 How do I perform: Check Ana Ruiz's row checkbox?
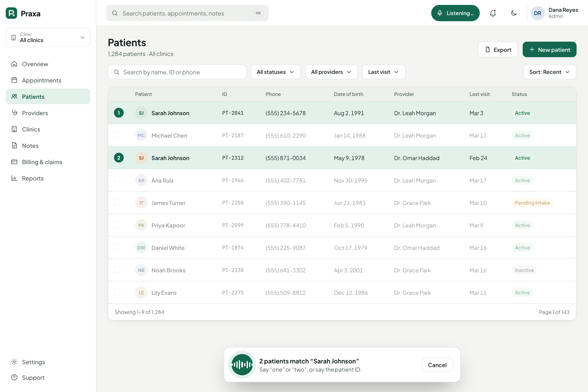point(117,180)
